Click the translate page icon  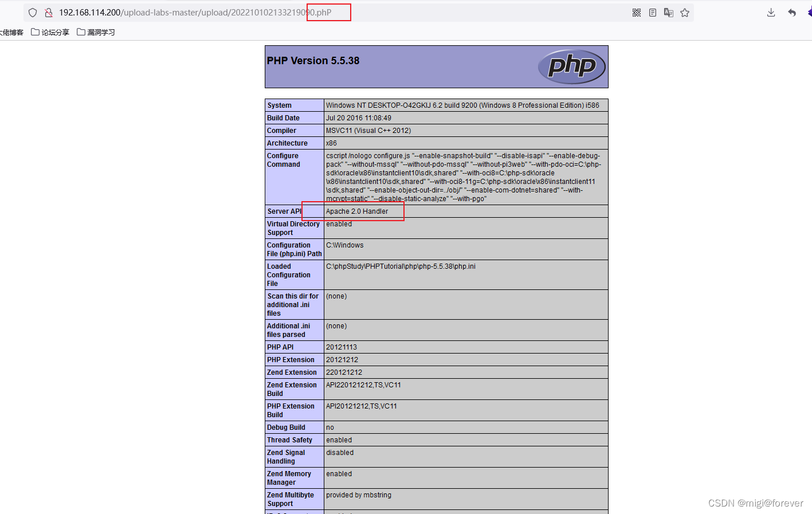669,13
